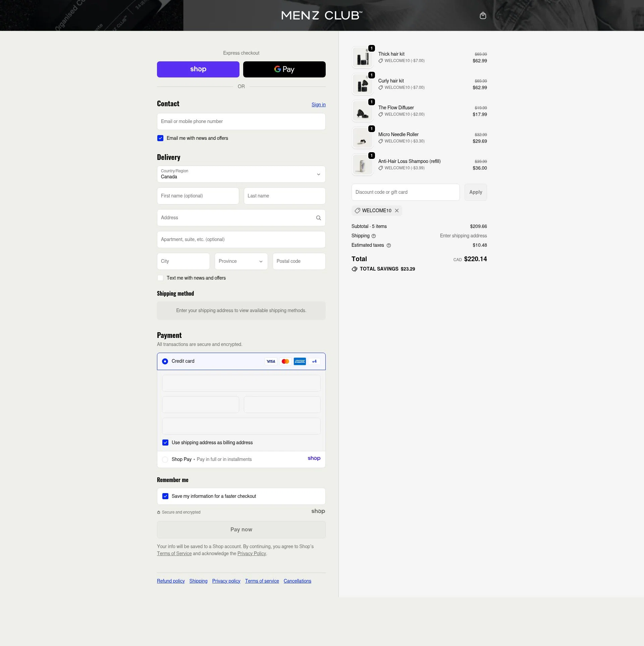Image resolution: width=644 pixels, height=646 pixels.
Task: Check out with Google Pay
Action: (284, 69)
